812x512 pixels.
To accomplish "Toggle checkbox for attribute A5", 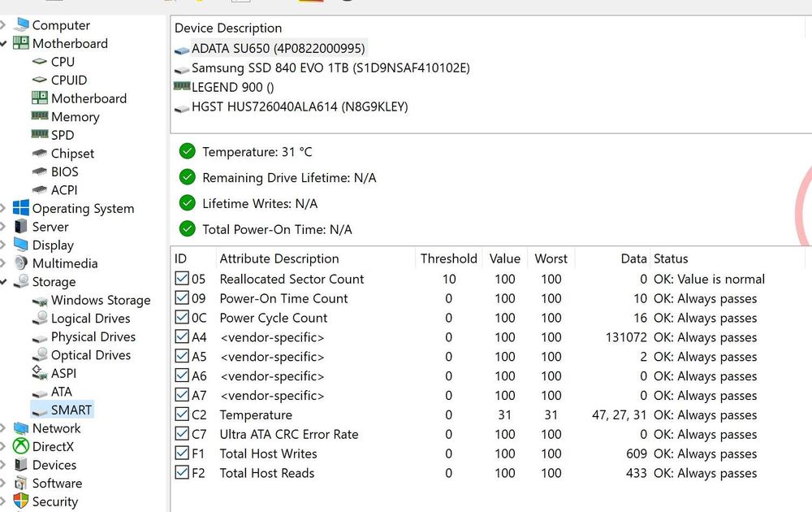I will pyautogui.click(x=182, y=356).
